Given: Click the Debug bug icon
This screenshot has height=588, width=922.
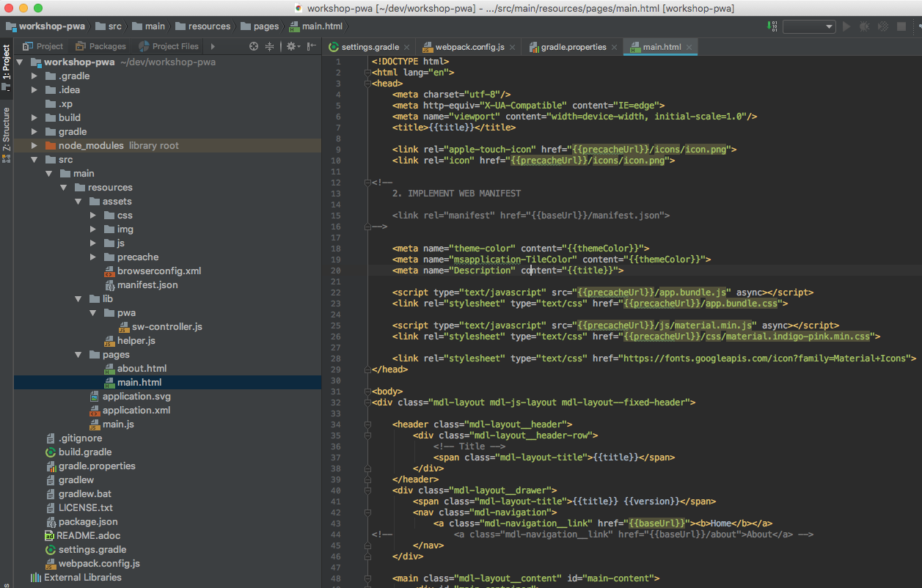Looking at the screenshot, I should click(x=865, y=26).
